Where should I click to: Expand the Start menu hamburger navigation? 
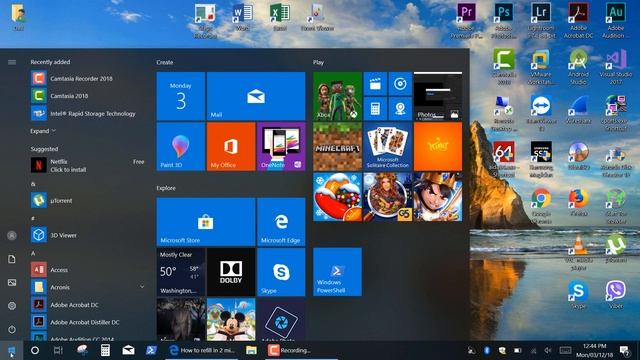[12, 62]
